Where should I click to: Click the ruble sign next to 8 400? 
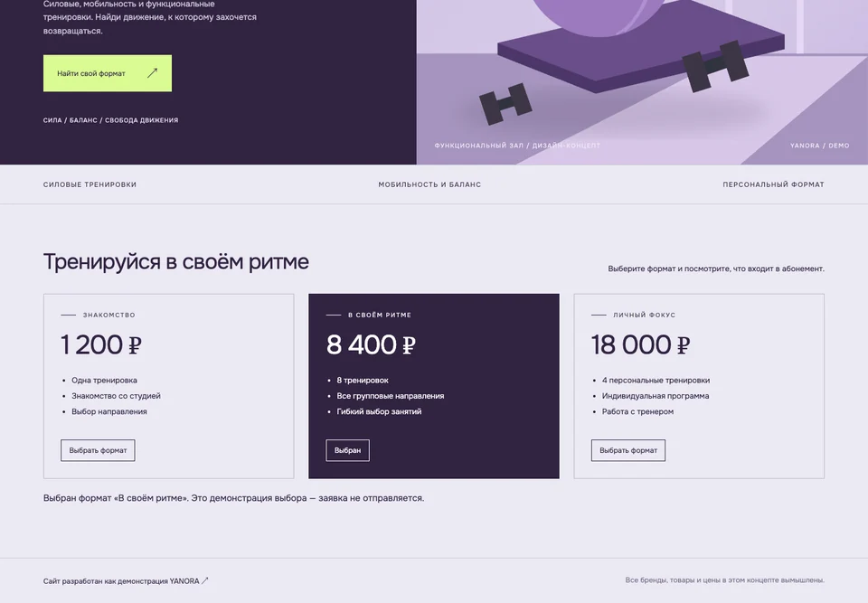(409, 345)
